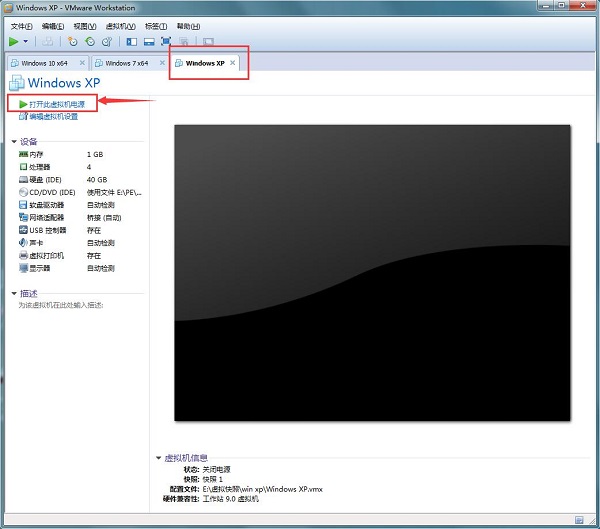Collapse the 描述 section
The height and width of the screenshot is (529, 600).
[14, 294]
